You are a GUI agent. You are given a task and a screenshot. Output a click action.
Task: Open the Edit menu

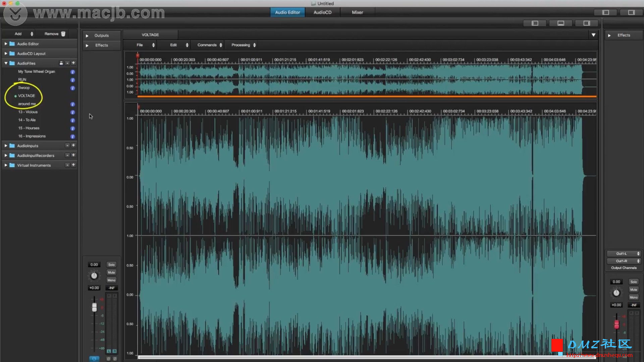[179, 45]
